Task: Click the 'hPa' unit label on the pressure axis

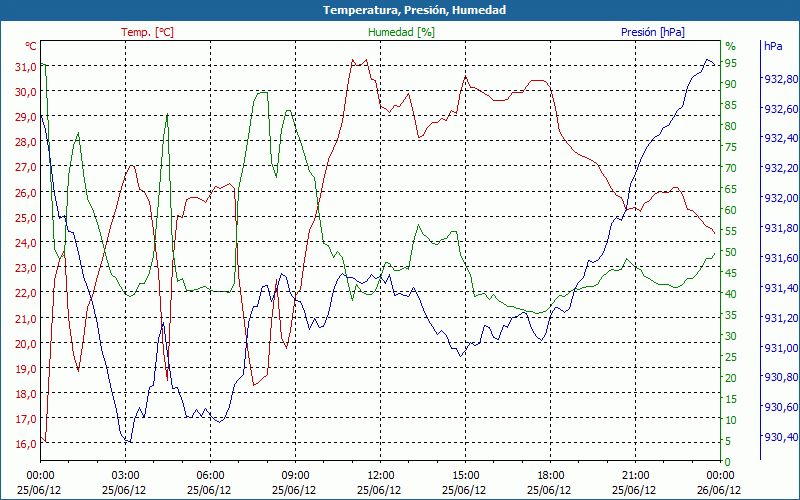Action: point(773,46)
